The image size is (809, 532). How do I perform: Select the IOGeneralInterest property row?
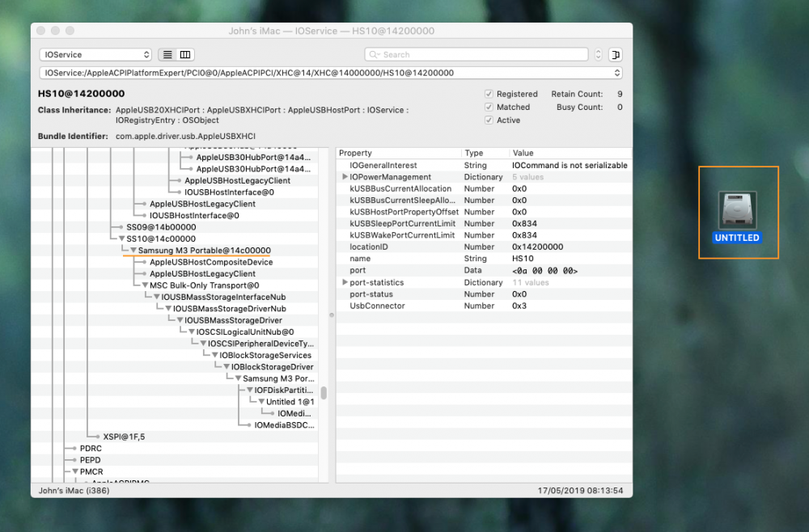484,166
